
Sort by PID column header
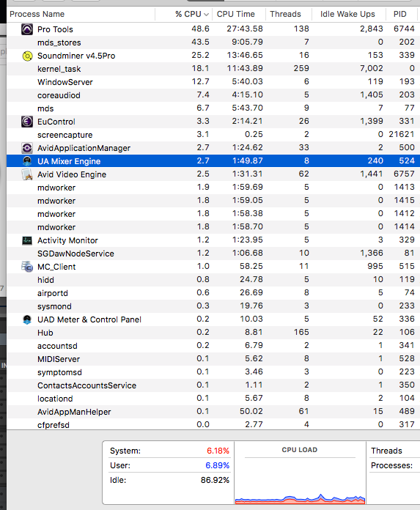tap(401, 14)
